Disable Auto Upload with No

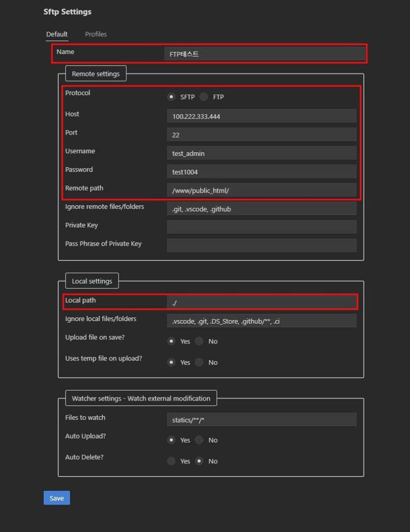tap(199, 440)
